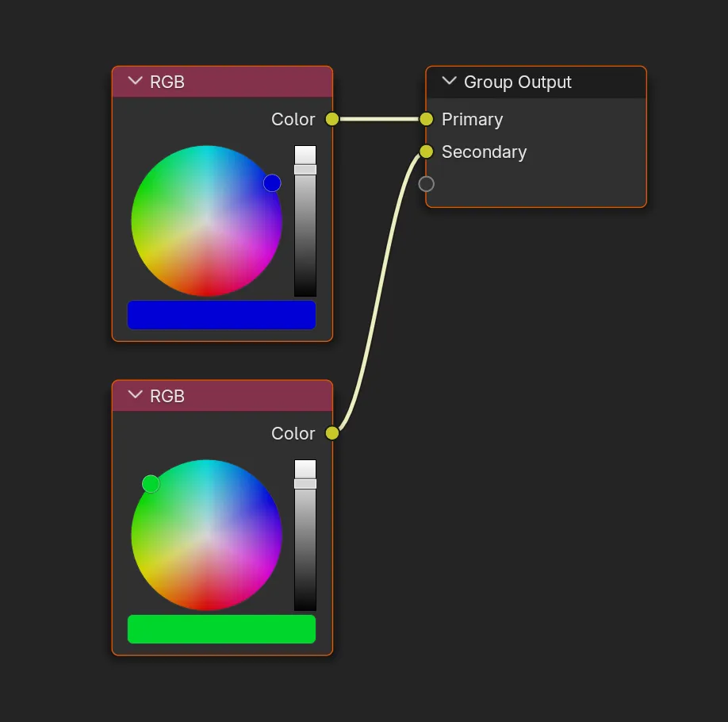
Task: Click the Secondary input socket on Group Output
Action: coord(427,152)
